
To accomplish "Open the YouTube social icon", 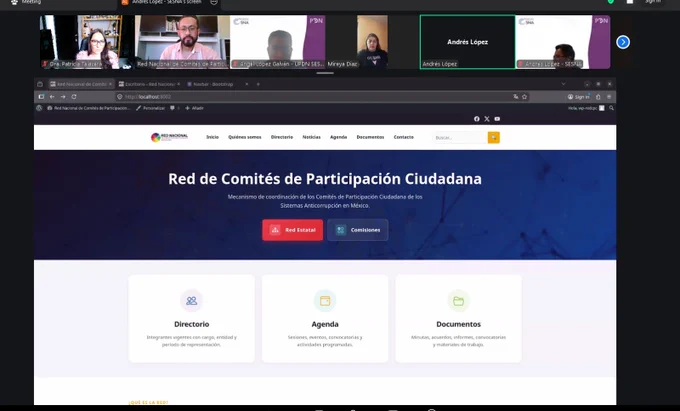I will 497,119.
